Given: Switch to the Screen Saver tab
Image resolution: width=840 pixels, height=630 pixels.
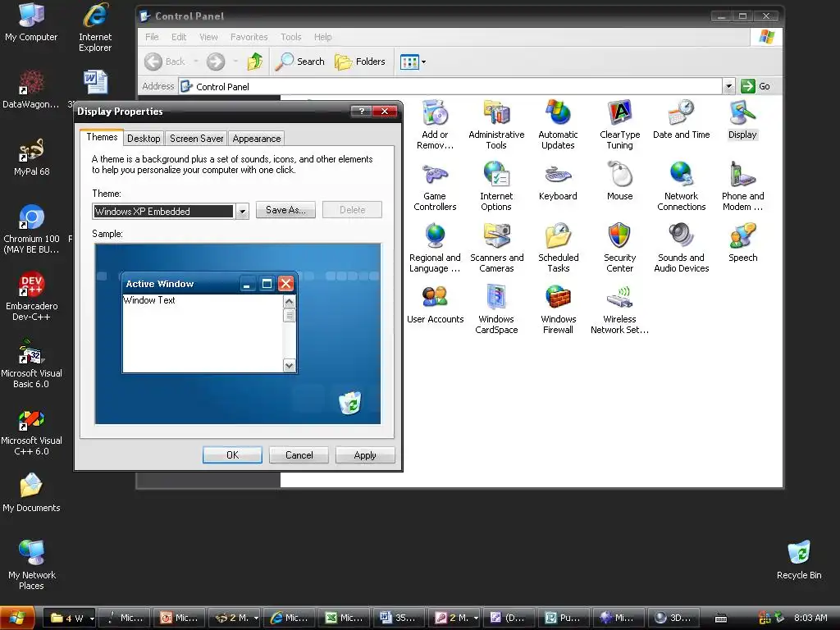Looking at the screenshot, I should tap(197, 138).
